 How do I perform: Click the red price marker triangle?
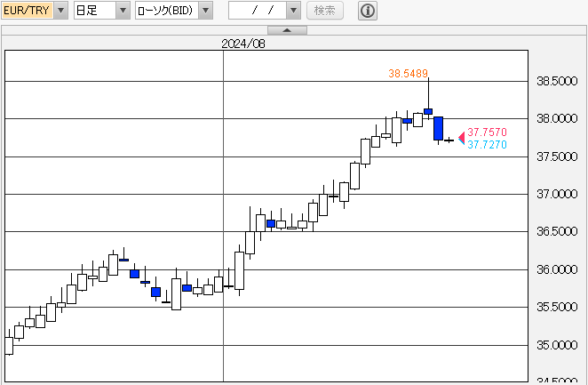pyautogui.click(x=462, y=137)
